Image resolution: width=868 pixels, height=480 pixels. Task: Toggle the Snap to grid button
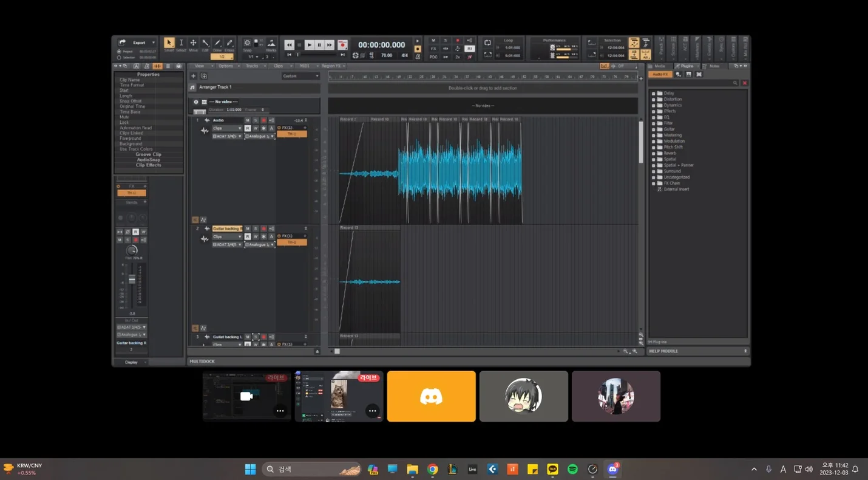(247, 43)
